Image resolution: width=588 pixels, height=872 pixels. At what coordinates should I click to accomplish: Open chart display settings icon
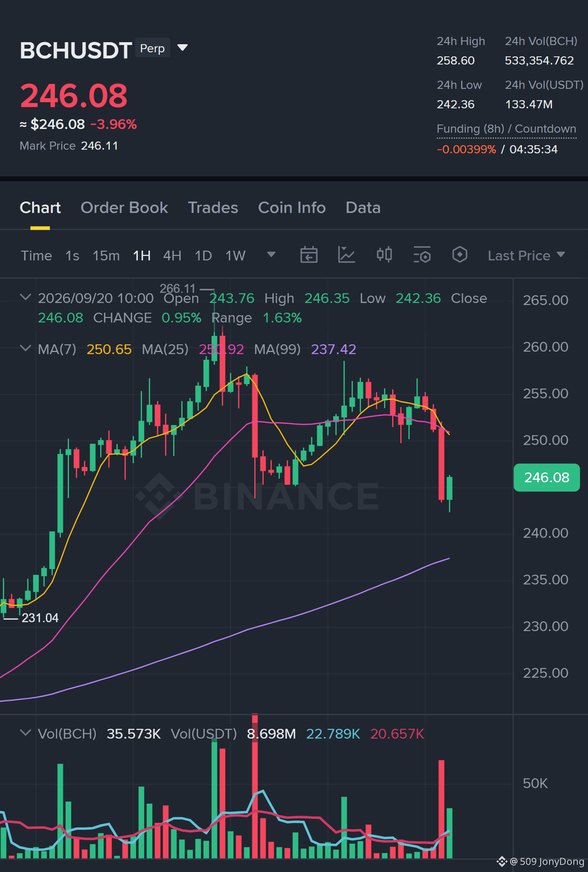422,255
